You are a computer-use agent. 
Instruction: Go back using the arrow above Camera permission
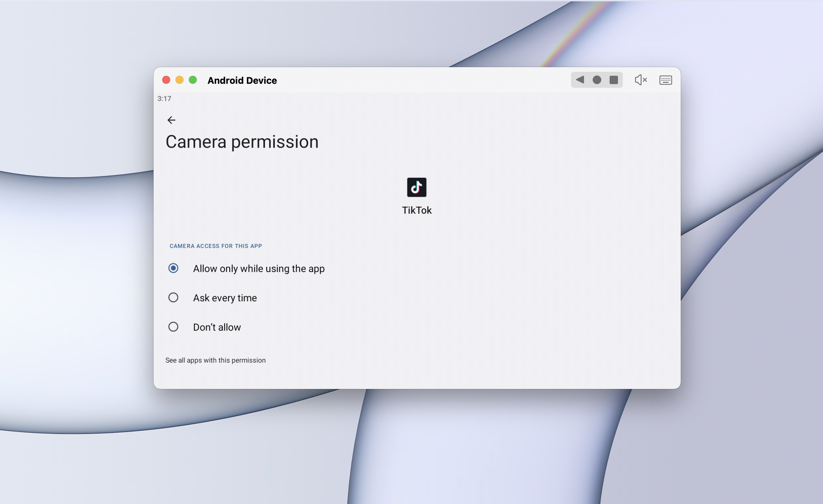coord(171,120)
